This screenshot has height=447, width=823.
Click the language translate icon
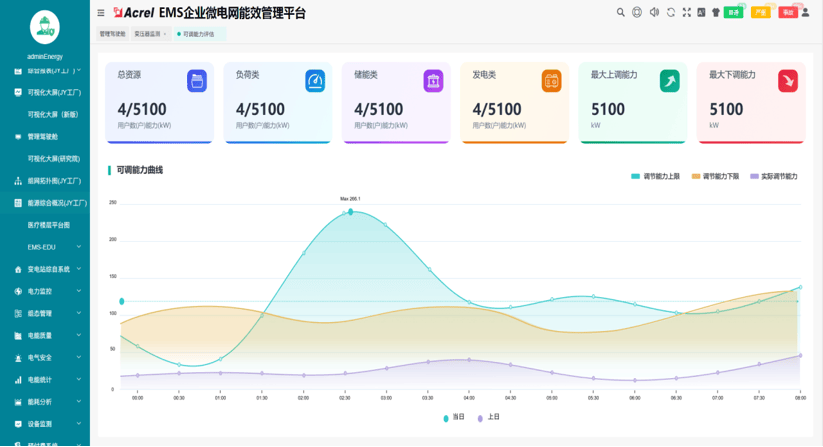click(x=701, y=13)
